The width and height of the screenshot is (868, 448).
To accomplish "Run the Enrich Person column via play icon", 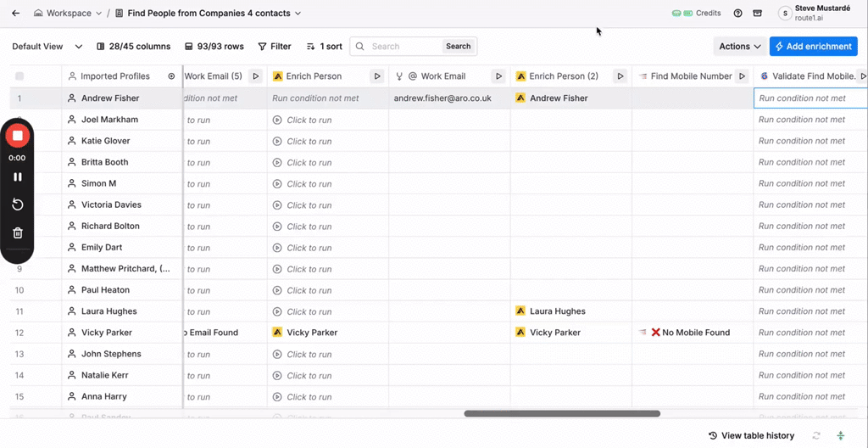I will (x=377, y=76).
